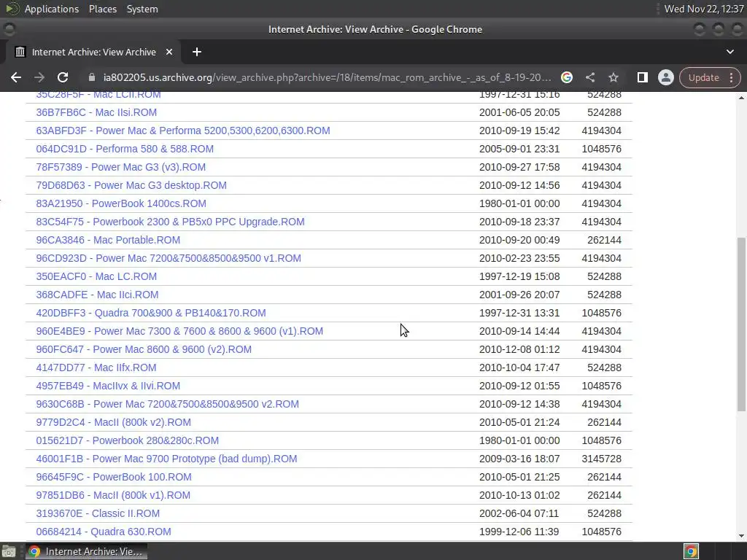This screenshot has width=747, height=560.
Task: Click date 2010-12-08 01:12 in 960FC647 row
Action: pos(519,349)
